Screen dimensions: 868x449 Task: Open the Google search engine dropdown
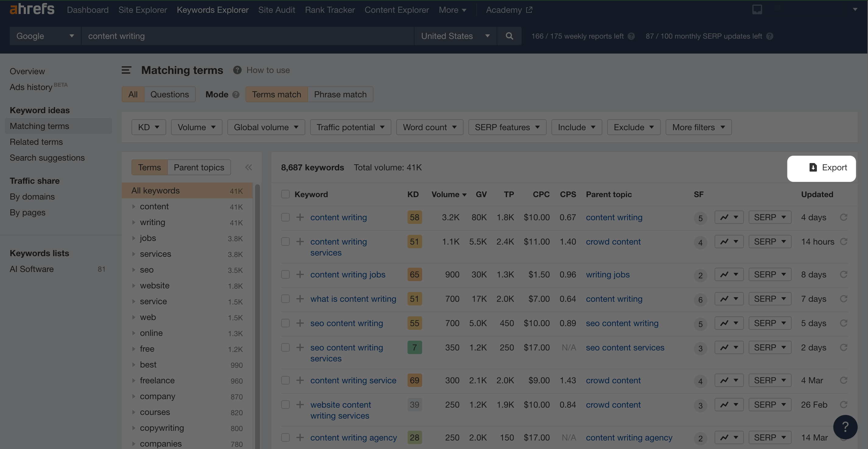click(x=45, y=36)
